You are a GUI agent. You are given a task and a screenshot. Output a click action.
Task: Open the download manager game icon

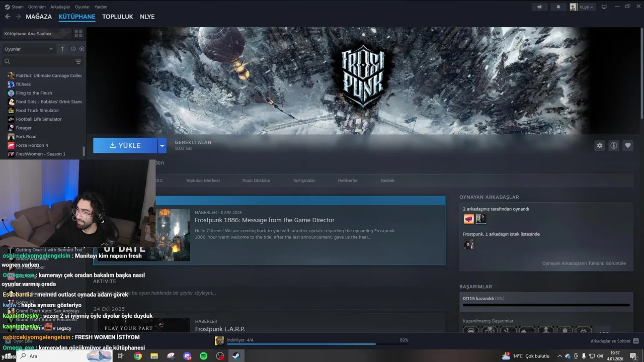219,341
